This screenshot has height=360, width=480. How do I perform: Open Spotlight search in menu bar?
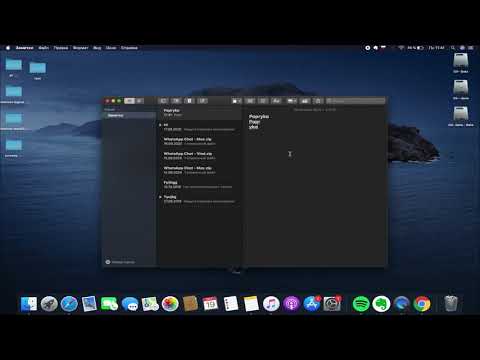coord(453,48)
